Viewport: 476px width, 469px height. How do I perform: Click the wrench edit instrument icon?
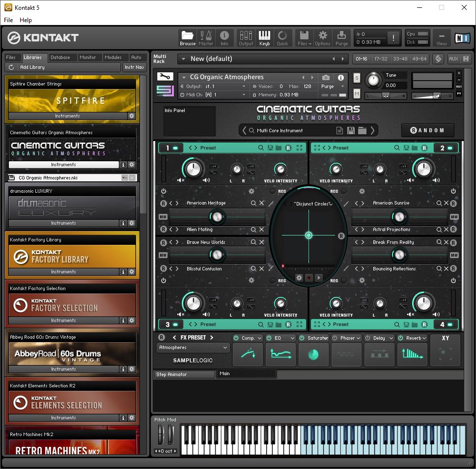coord(165,77)
